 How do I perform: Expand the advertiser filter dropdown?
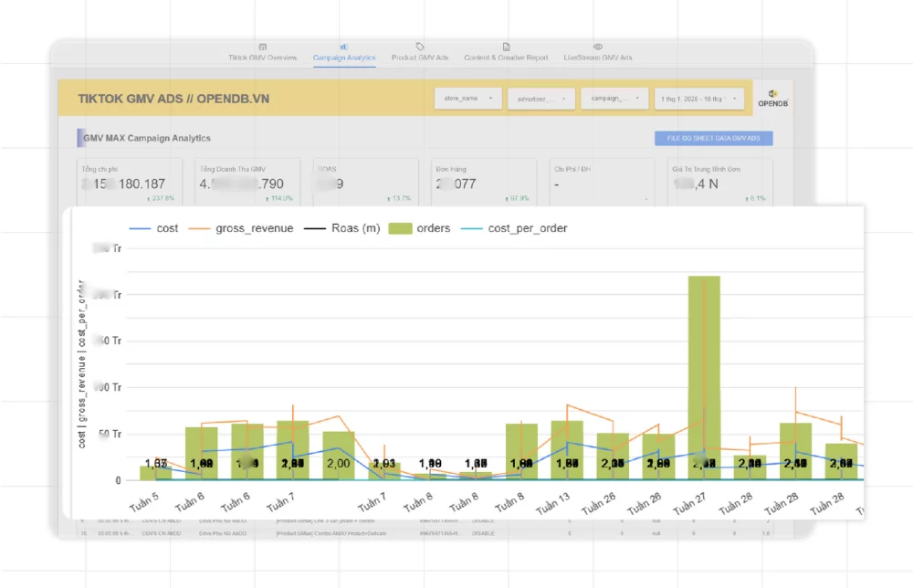coord(541,99)
